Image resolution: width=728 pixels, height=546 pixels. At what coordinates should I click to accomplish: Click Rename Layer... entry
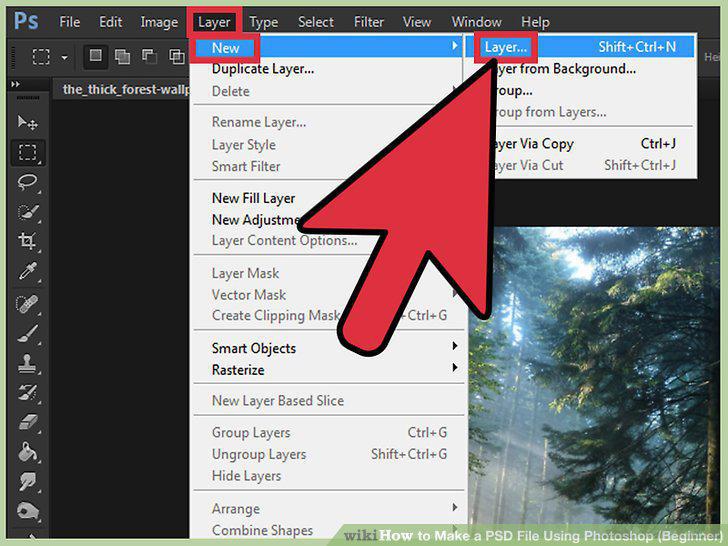coord(328,122)
